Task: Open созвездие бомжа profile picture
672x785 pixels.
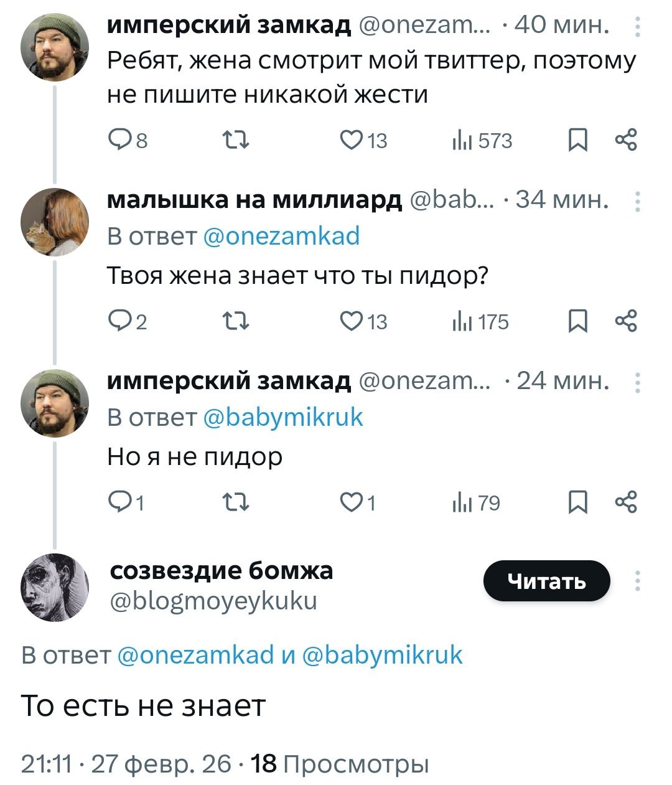Action: [55, 587]
